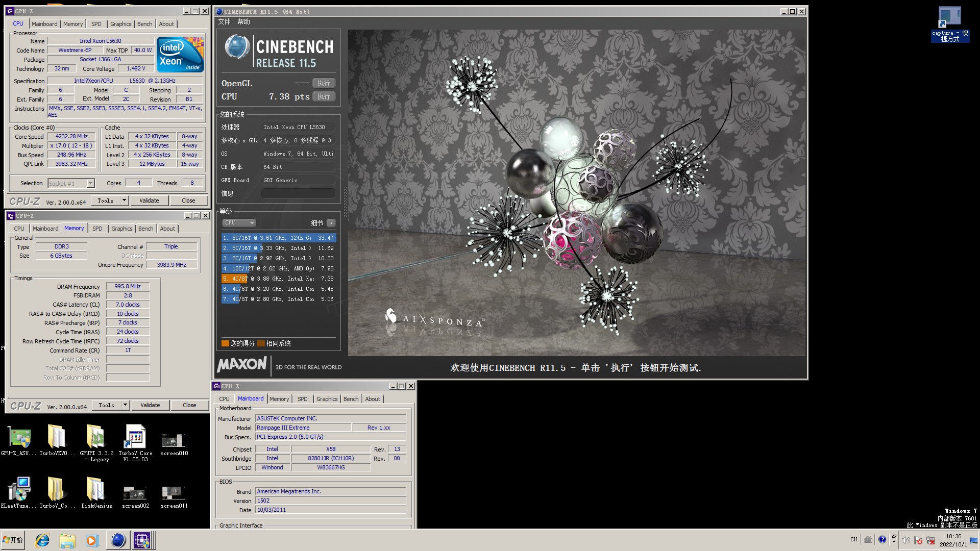The height and width of the screenshot is (551, 980).
Task: Open Windows Media Player taskbar icon
Action: [x=92, y=540]
